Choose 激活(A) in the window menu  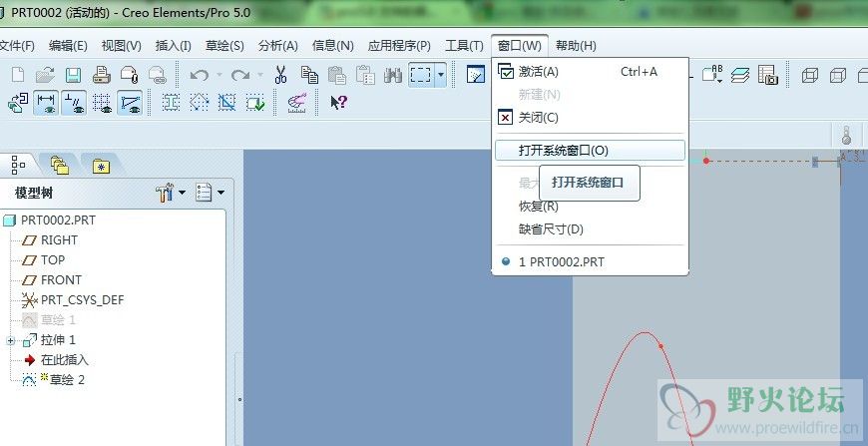pyautogui.click(x=590, y=72)
